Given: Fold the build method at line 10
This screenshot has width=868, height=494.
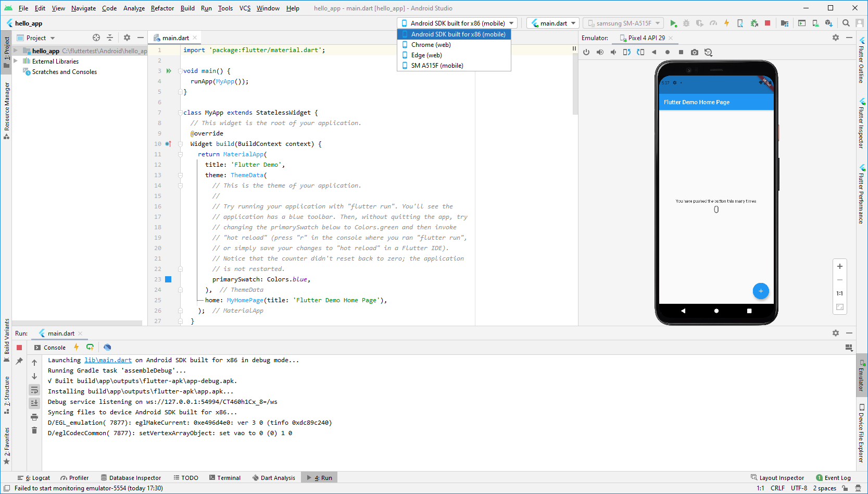Looking at the screenshot, I should [x=180, y=144].
